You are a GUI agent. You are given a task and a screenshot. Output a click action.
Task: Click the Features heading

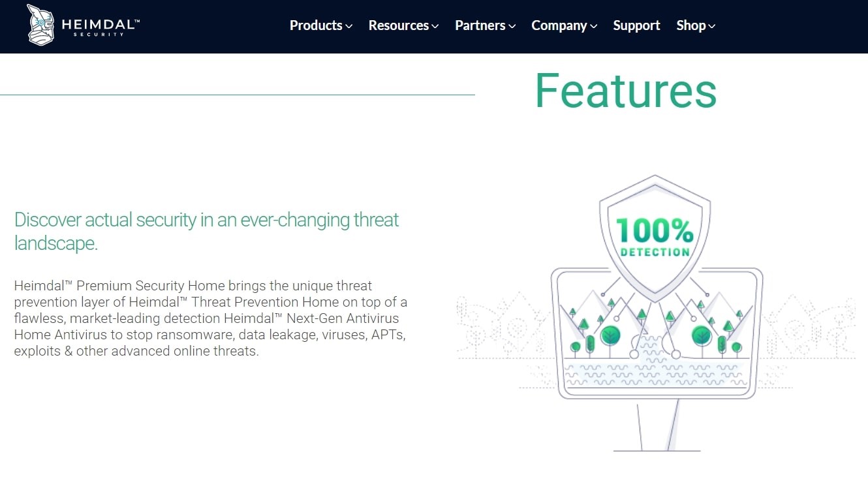(x=626, y=91)
